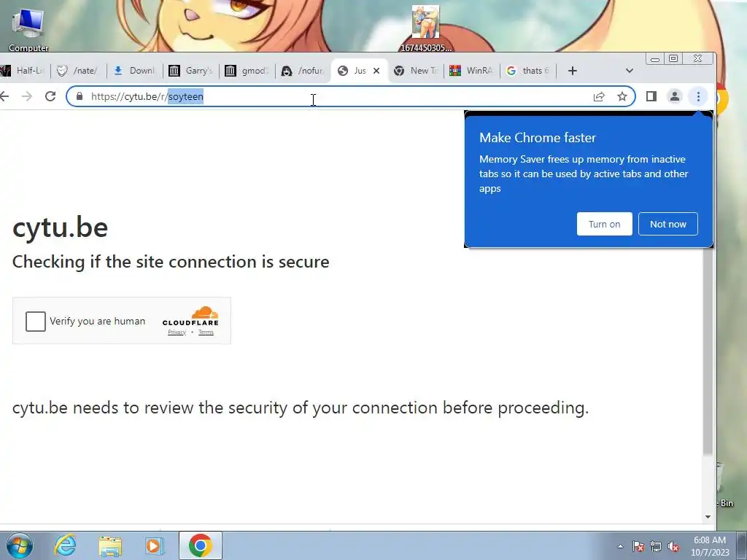
Task: Click the taskbar clock 6:08 AM
Action: [710, 545]
